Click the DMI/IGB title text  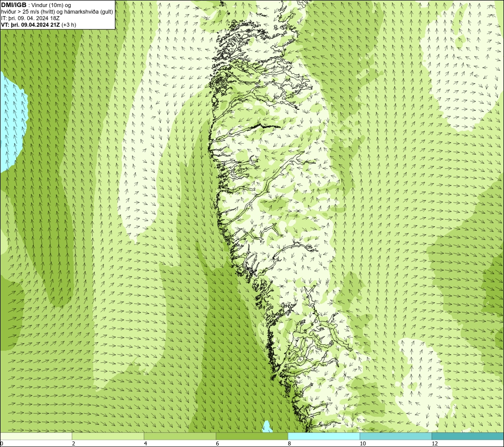click(x=14, y=5)
